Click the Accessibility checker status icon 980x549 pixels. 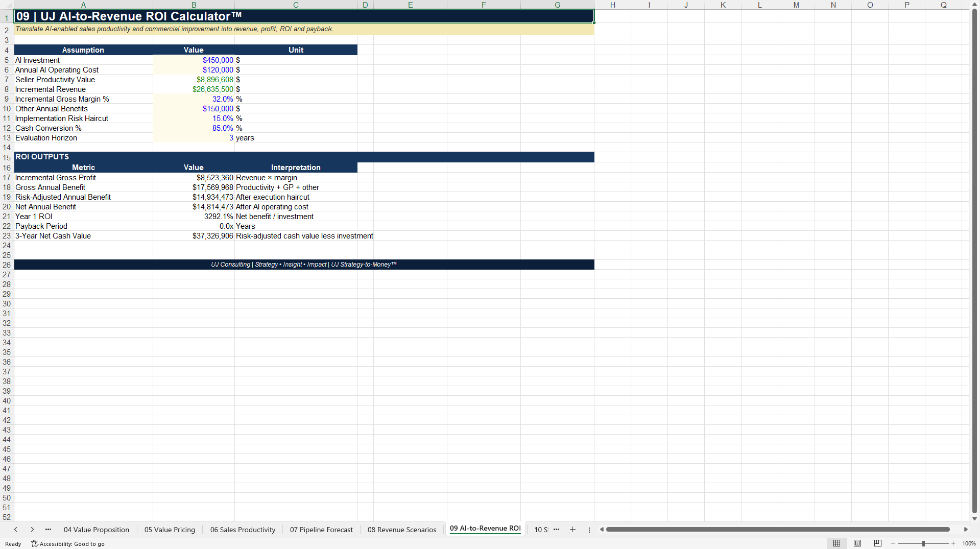pyautogui.click(x=34, y=543)
